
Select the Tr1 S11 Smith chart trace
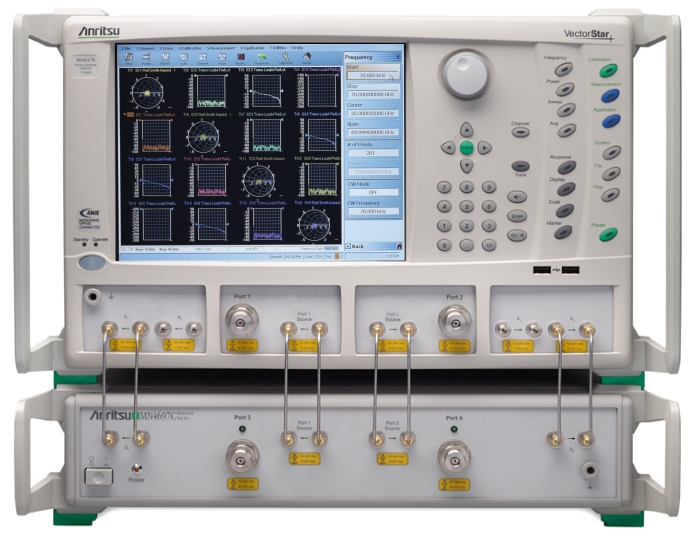pyautogui.click(x=147, y=92)
